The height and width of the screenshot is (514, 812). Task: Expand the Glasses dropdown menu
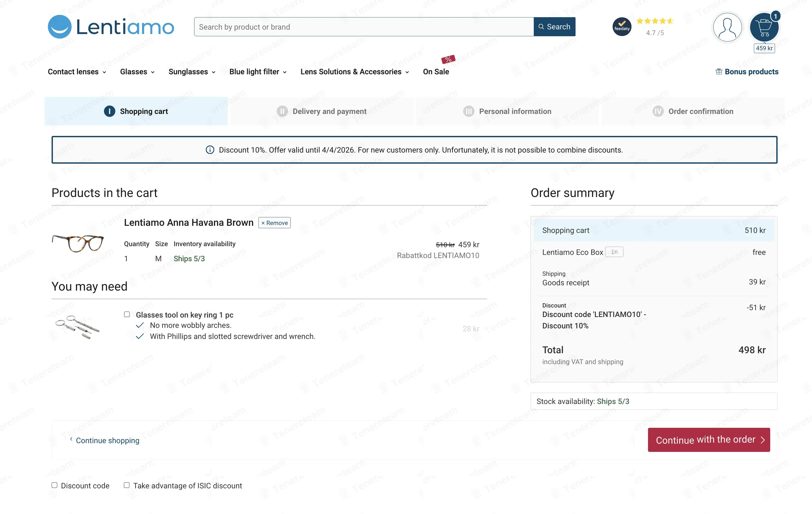[137, 72]
